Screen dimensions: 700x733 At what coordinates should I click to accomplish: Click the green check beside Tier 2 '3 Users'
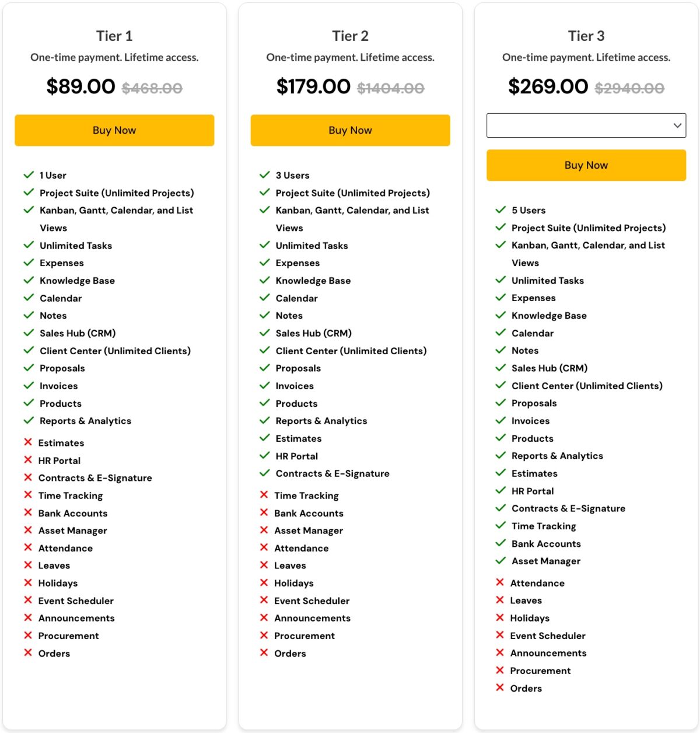click(x=264, y=175)
